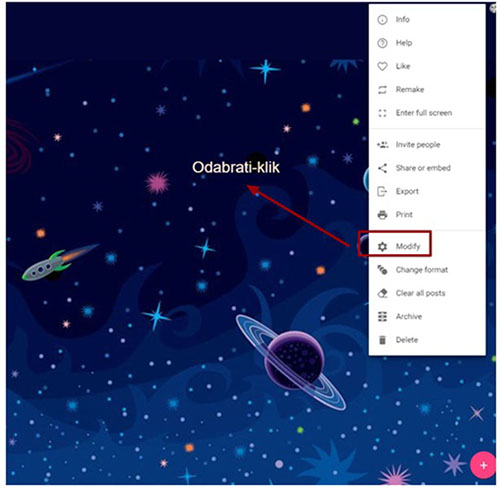Click the Modify gear icon
500x490 pixels.
[x=382, y=246]
